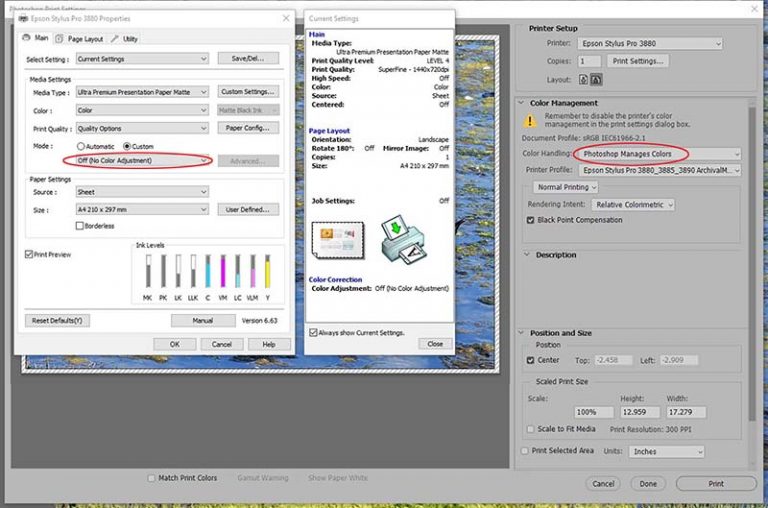Image resolution: width=768 pixels, height=508 pixels.
Task: Collapse the Description section
Action: [x=527, y=255]
